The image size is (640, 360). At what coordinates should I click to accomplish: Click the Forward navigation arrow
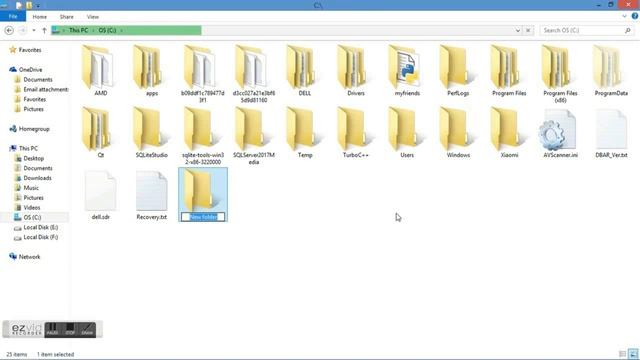[x=22, y=30]
